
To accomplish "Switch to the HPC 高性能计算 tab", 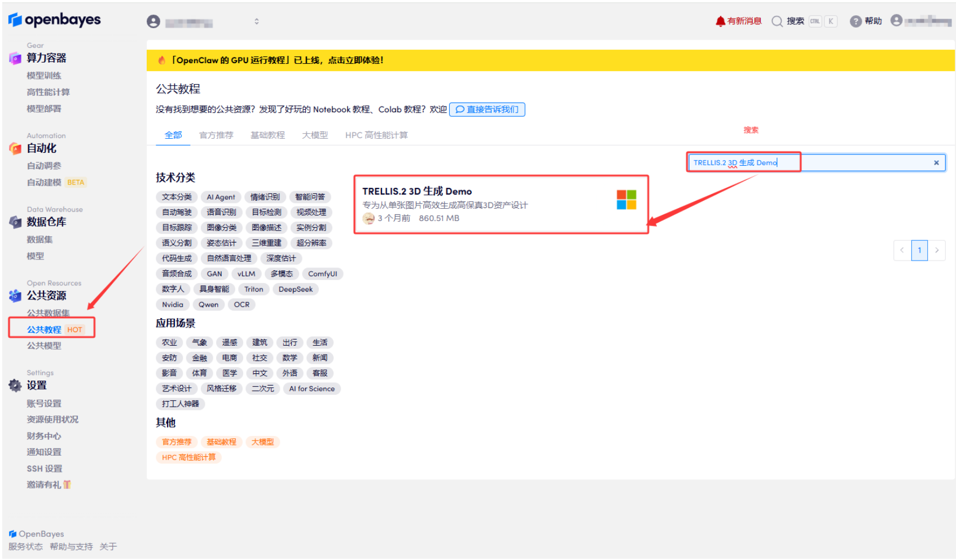I will (x=376, y=135).
